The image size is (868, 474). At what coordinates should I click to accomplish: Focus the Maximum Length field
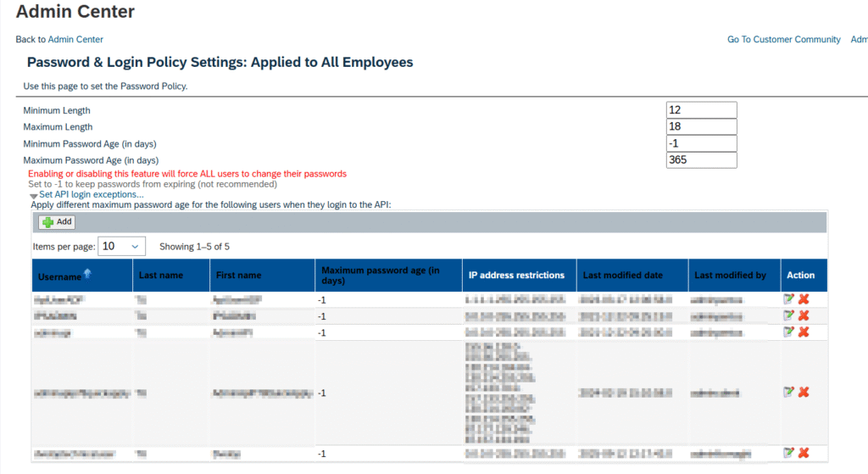click(x=701, y=127)
